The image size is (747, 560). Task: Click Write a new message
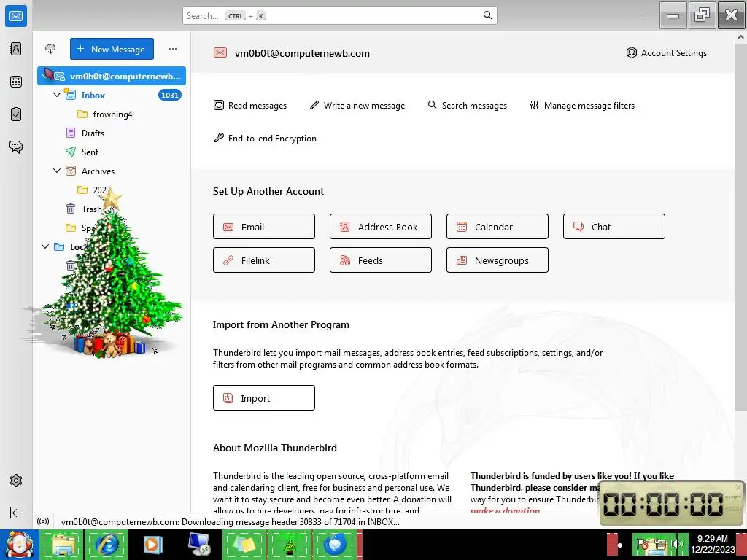357,105
